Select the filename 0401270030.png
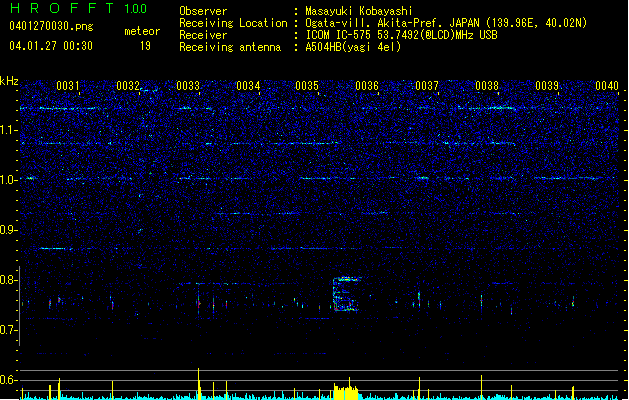The width and height of the screenshot is (629, 400). pos(51,26)
